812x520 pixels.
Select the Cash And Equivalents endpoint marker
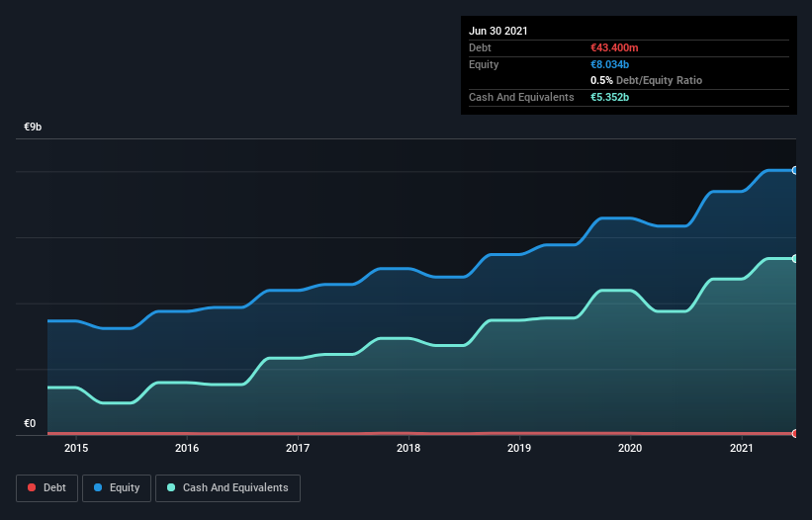pos(794,258)
